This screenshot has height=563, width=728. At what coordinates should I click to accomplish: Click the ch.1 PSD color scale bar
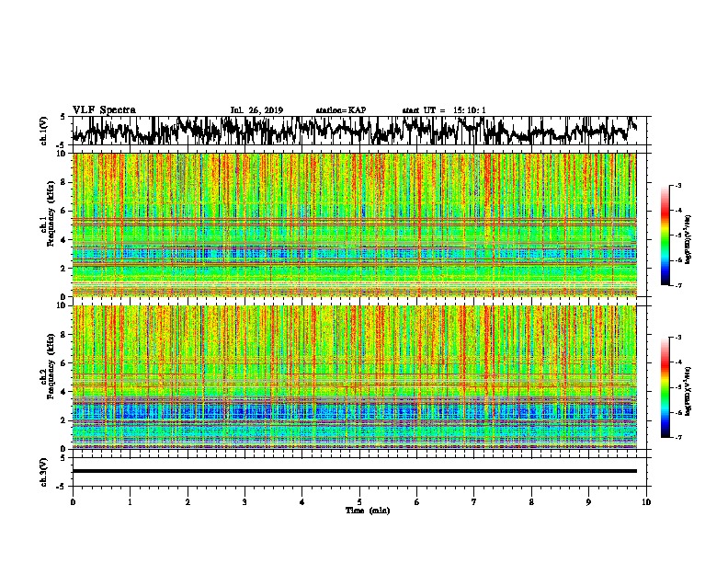coord(665,236)
